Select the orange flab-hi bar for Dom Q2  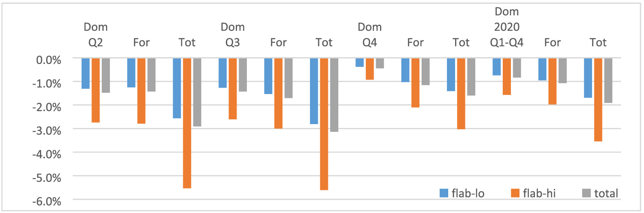[96, 90]
